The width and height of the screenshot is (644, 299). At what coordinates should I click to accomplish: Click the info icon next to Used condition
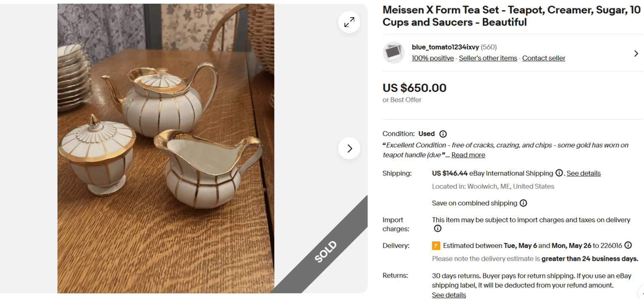point(443,134)
